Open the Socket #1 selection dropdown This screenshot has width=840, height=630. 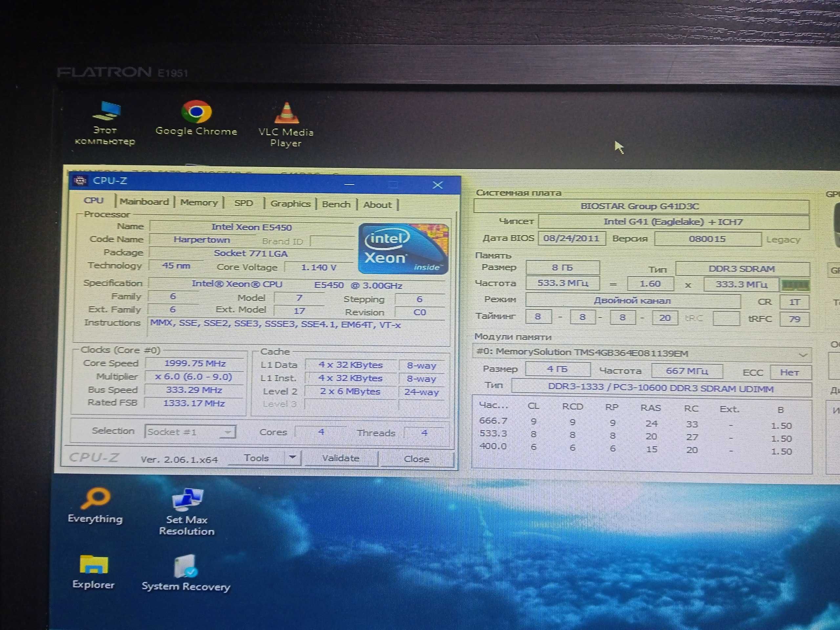pos(190,432)
